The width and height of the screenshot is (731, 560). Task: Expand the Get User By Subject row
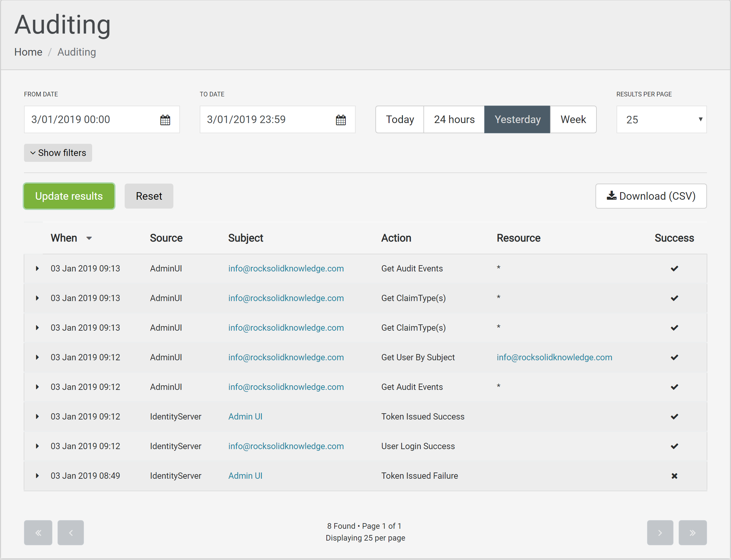37,357
